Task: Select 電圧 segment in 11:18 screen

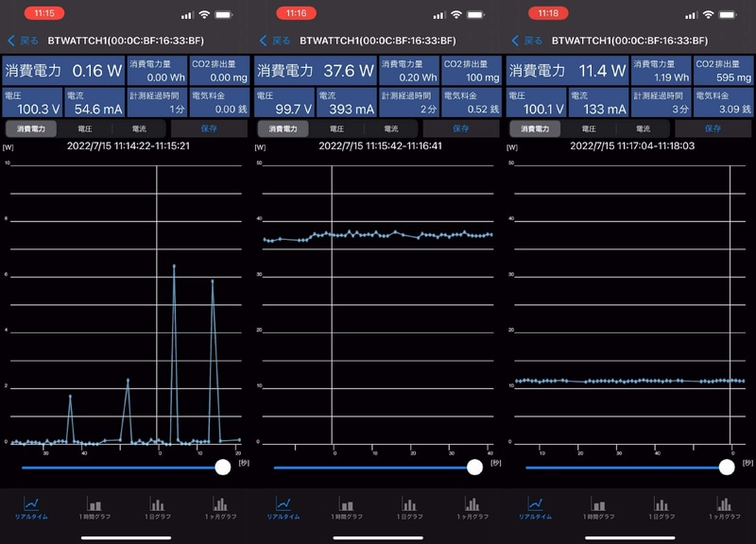Action: (589, 128)
